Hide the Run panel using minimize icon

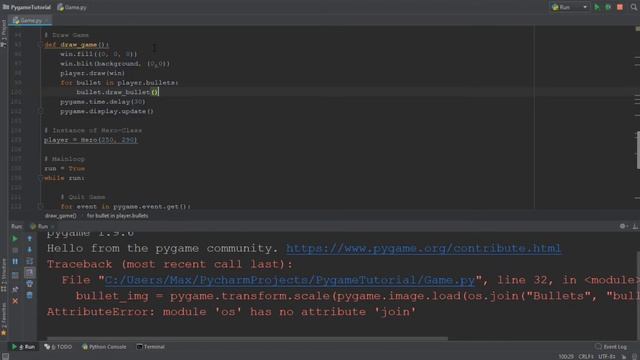click(x=635, y=226)
